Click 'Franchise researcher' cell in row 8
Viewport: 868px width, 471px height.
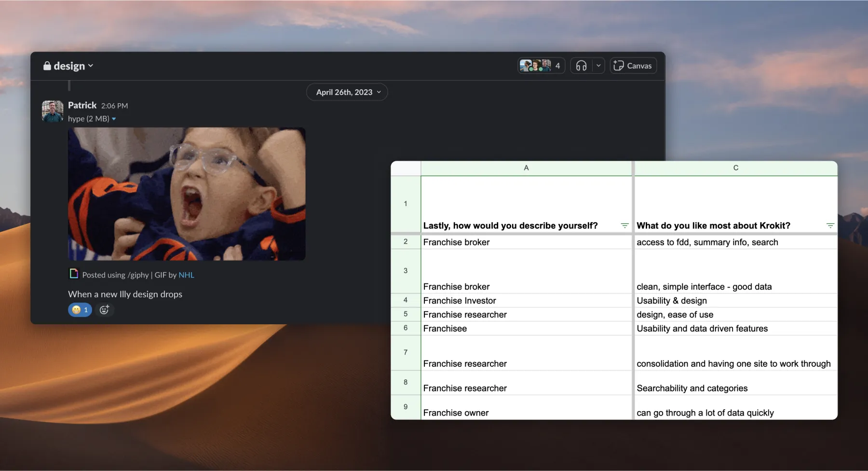(x=526, y=383)
